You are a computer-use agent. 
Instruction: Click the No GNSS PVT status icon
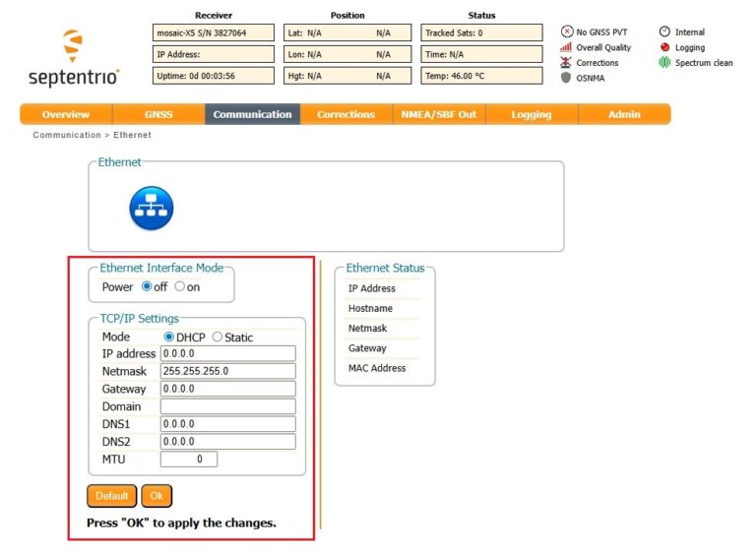[x=567, y=31]
